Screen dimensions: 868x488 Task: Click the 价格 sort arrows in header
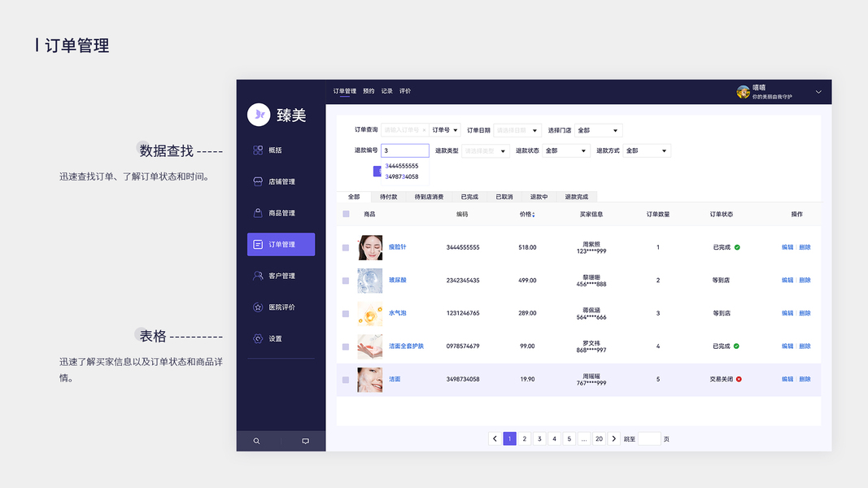[x=534, y=215]
